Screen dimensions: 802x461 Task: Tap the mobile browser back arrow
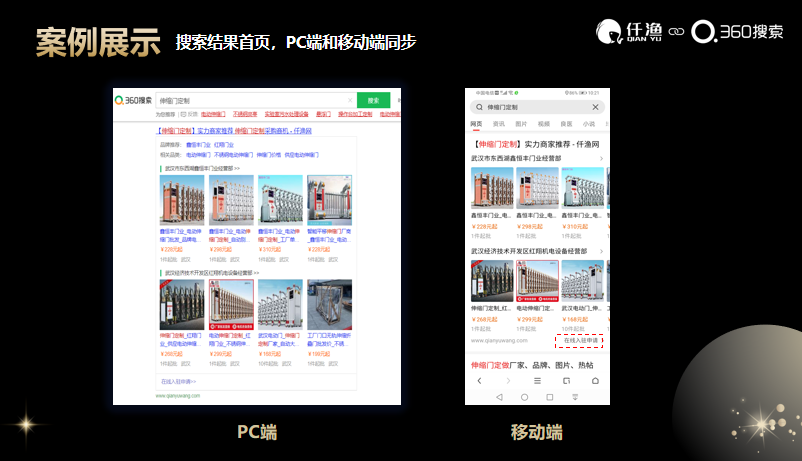click(479, 381)
